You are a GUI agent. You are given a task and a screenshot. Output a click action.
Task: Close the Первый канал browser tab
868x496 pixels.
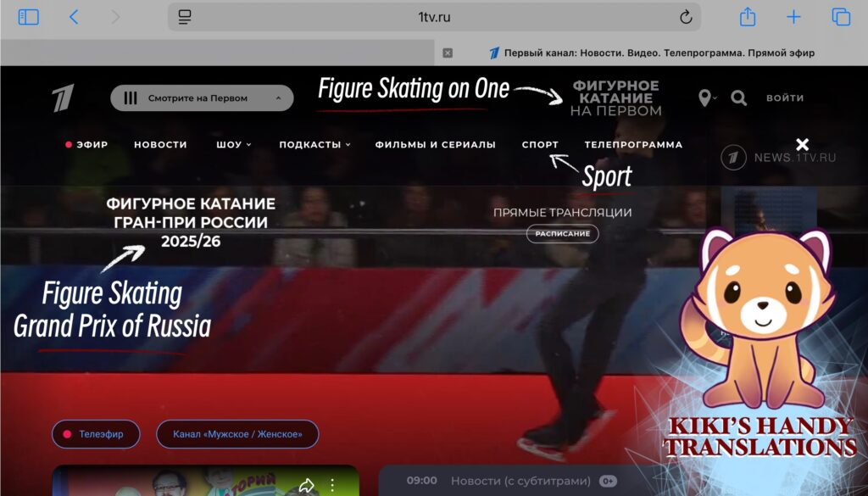[448, 53]
